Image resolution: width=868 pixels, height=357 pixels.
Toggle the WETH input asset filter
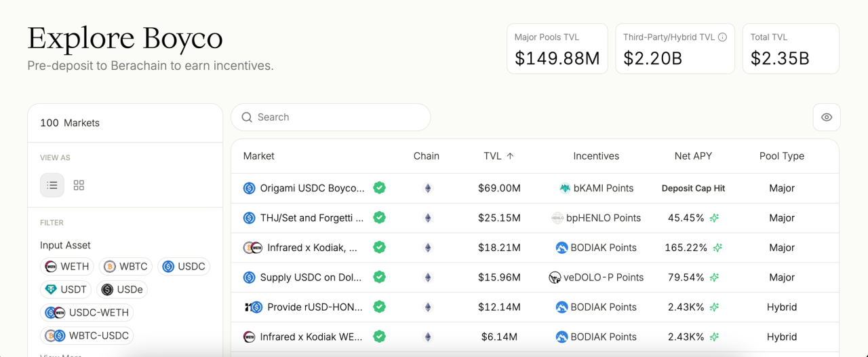67,267
